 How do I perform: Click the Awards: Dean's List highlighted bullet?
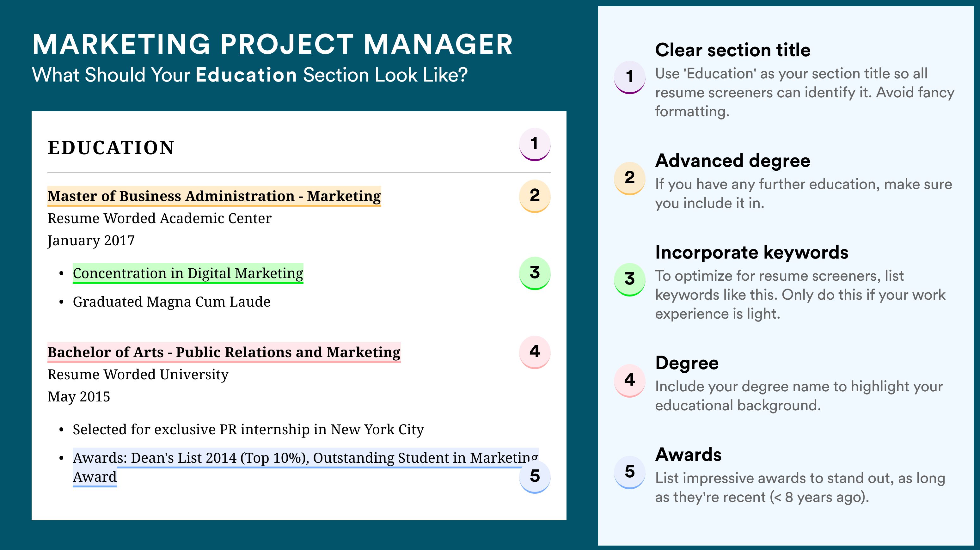305,467
